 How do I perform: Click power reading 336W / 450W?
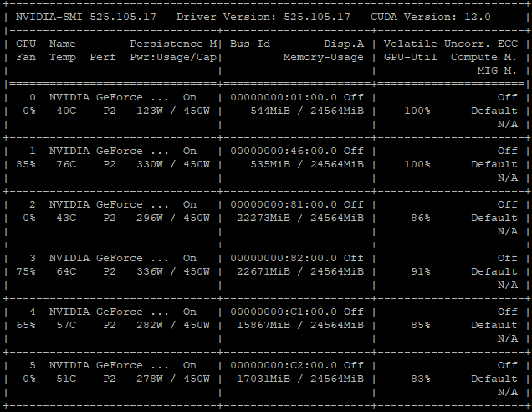pos(173,271)
